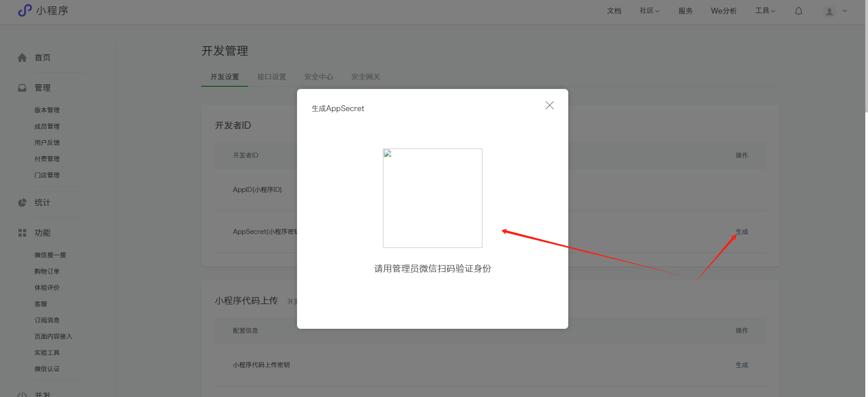Click 生成 link for AppSecret row
868x397 pixels.
(742, 232)
